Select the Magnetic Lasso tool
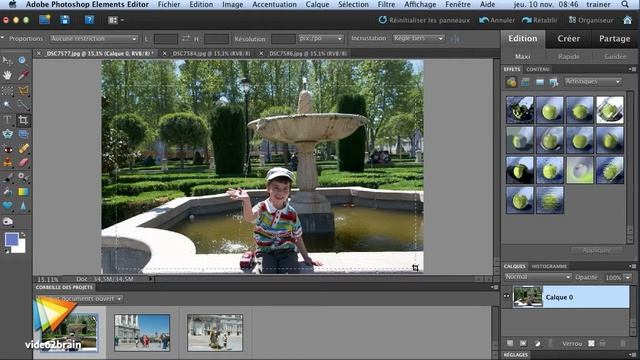Screen dimensions: 640x360 (x=23, y=90)
